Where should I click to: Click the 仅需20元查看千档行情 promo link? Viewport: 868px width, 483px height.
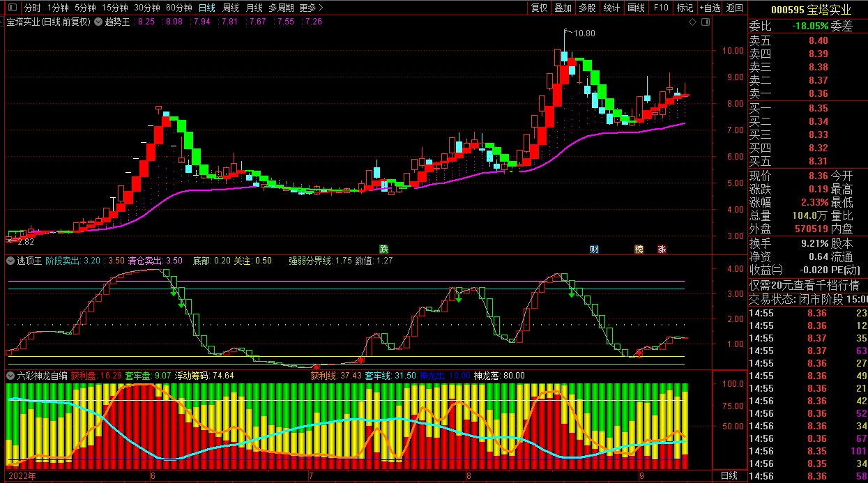[x=804, y=285]
